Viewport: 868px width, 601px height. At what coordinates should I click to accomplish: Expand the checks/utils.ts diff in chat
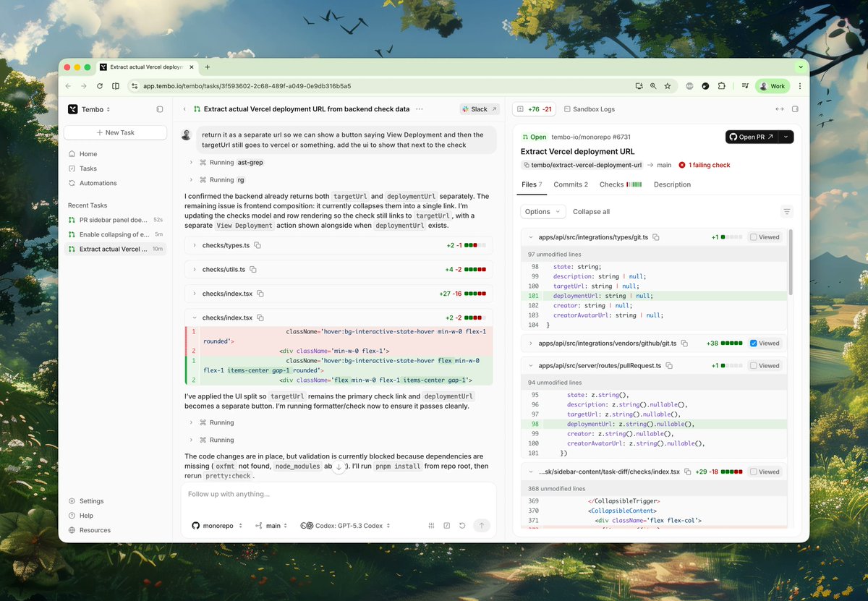coord(195,269)
